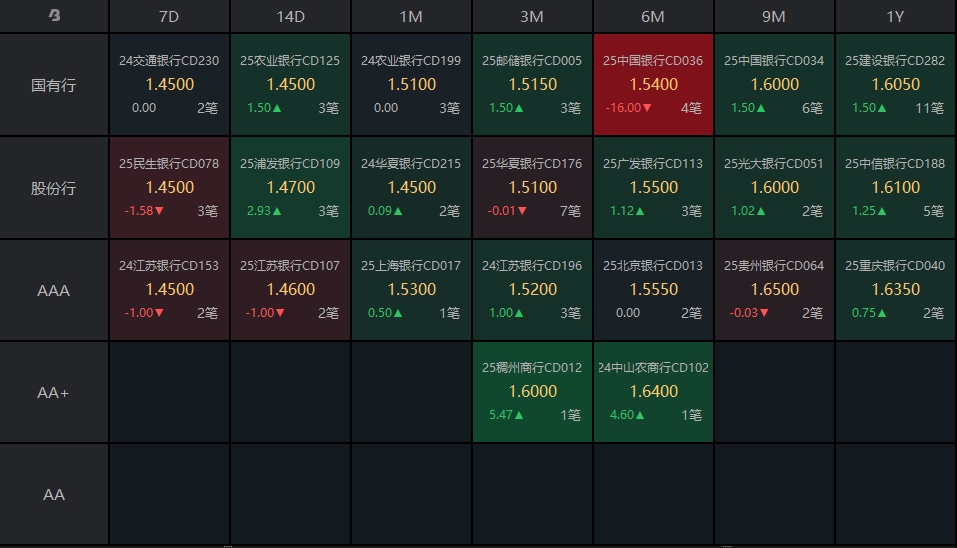The height and width of the screenshot is (548, 957).
Task: Select the 1Y tenor column header
Action: pyautogui.click(x=895, y=16)
